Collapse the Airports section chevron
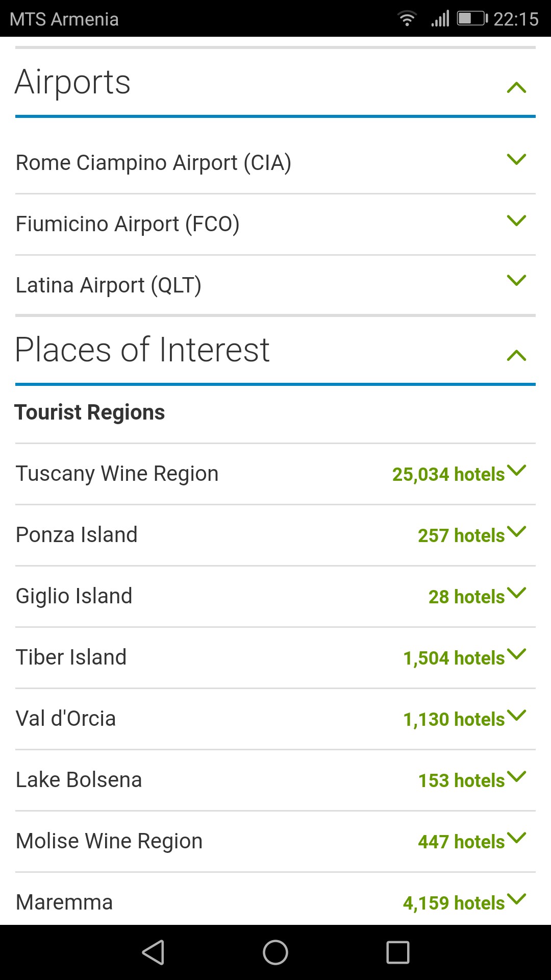 pyautogui.click(x=516, y=88)
